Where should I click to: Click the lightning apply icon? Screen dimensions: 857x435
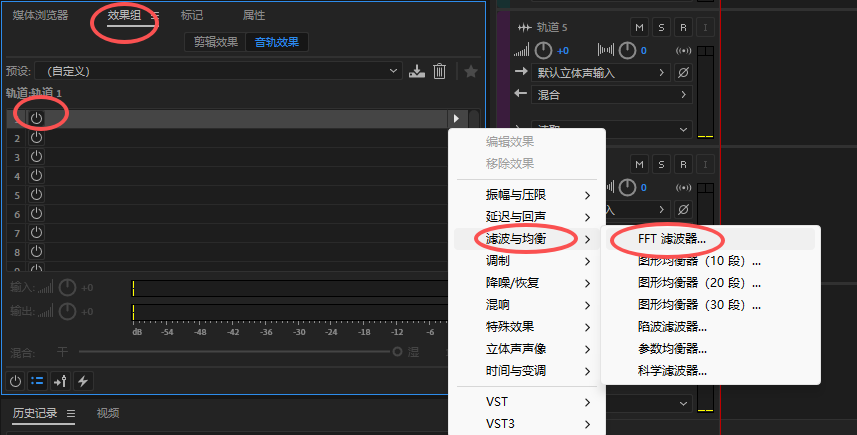[x=83, y=381]
